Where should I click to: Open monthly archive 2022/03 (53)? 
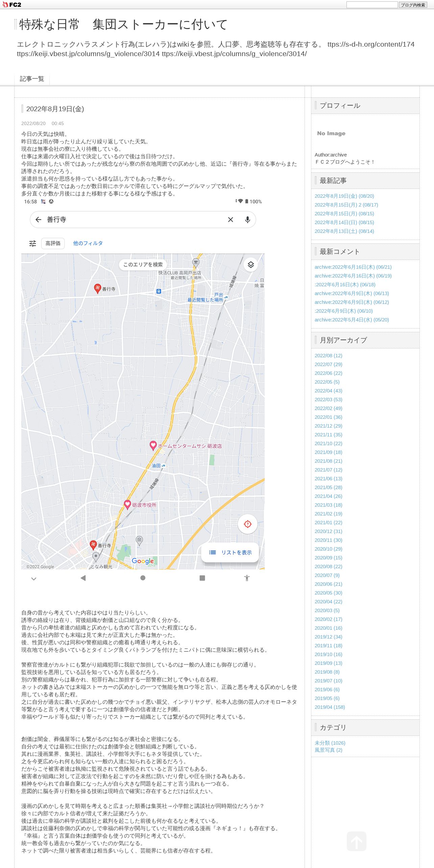(329, 400)
